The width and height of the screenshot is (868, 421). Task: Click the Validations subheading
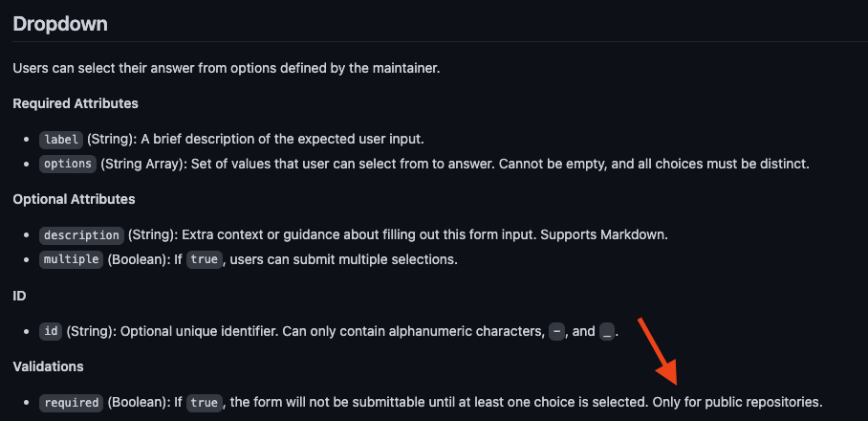click(x=48, y=366)
